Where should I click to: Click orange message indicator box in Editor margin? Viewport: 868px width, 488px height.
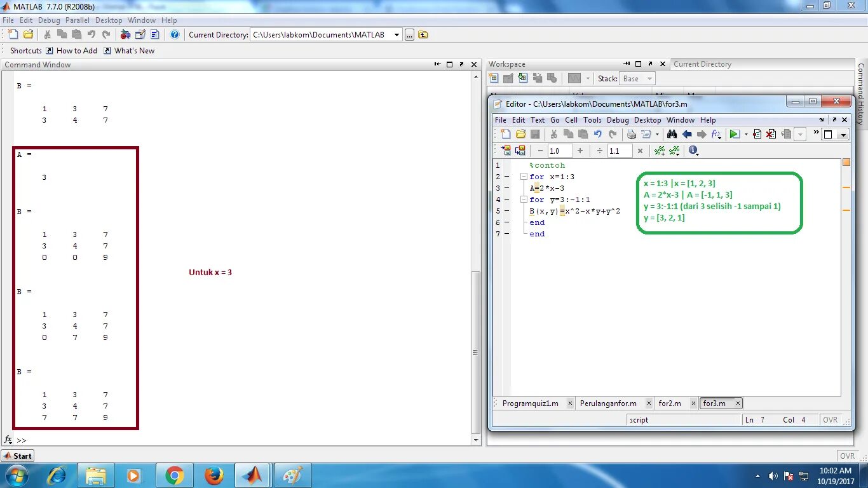point(846,163)
